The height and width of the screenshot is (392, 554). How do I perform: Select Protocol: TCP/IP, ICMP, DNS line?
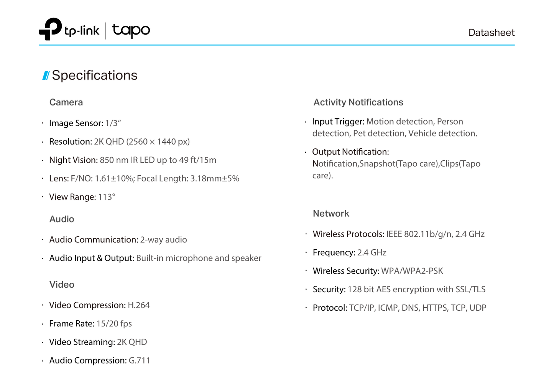(x=399, y=308)
